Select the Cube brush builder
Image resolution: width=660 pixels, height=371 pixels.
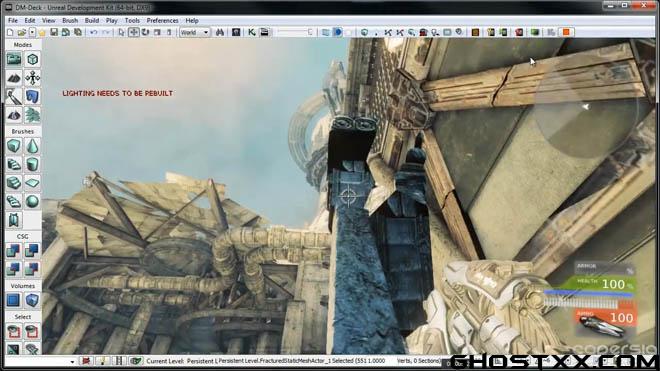click(13, 146)
